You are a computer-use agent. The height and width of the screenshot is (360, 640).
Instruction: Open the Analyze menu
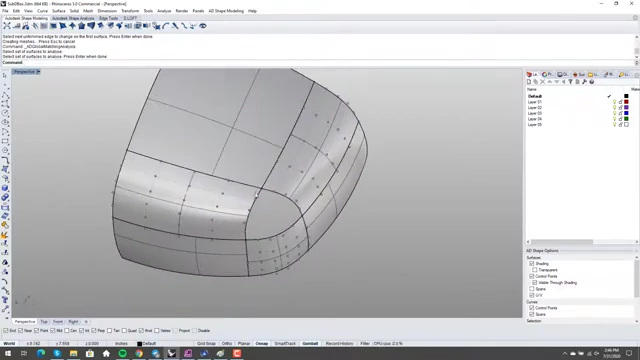pos(164,11)
